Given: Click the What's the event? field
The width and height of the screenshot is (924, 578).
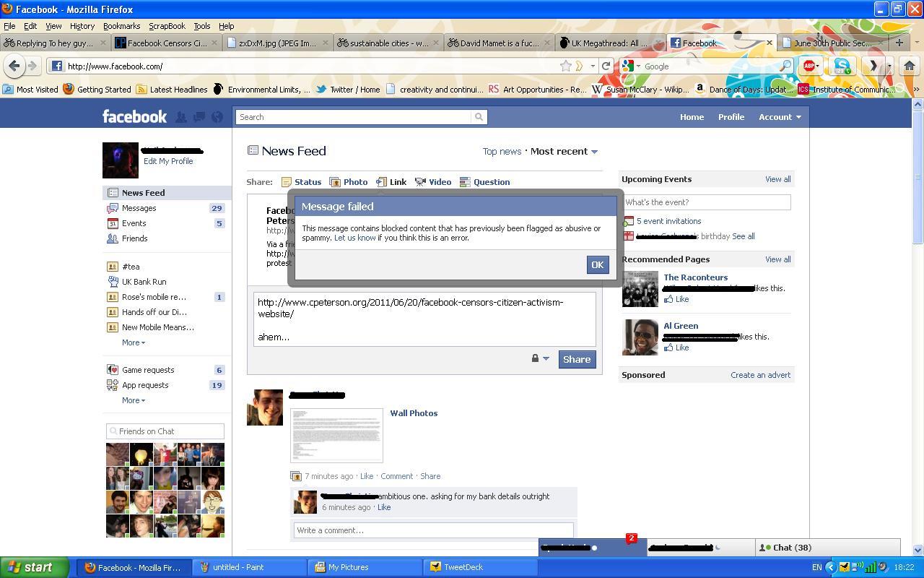Looking at the screenshot, I should [706, 202].
